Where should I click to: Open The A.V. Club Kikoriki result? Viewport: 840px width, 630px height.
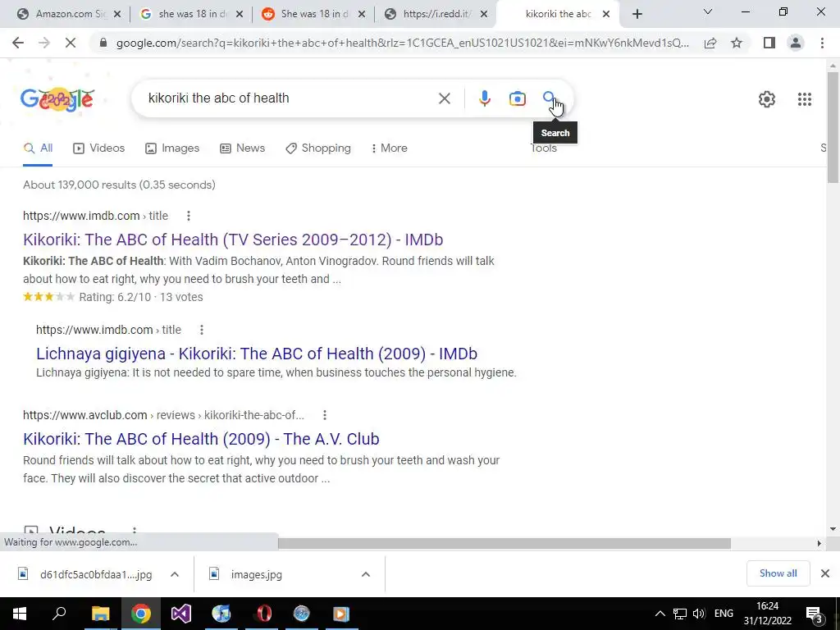click(201, 439)
